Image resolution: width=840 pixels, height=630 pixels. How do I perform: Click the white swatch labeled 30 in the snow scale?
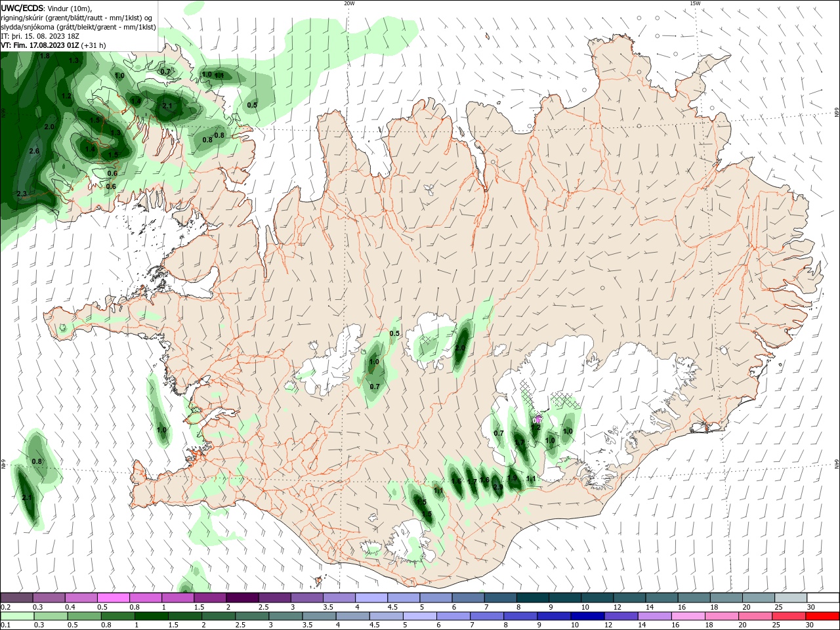point(823,598)
